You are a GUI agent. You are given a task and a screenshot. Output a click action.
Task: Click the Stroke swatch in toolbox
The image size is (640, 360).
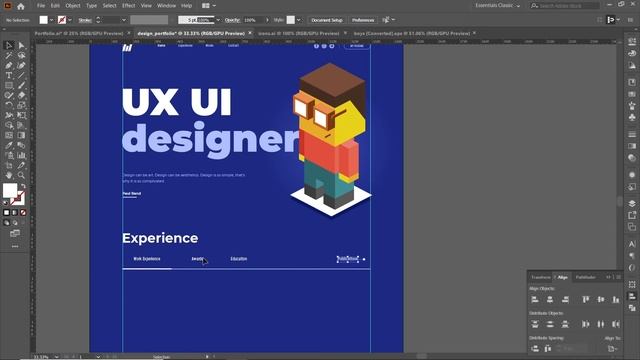(18, 198)
